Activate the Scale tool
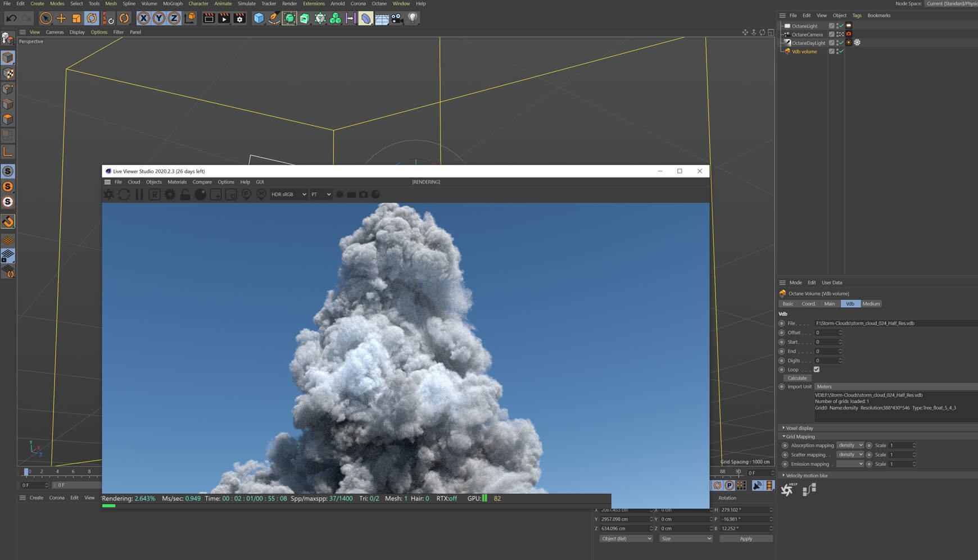The image size is (978, 560). (x=76, y=19)
